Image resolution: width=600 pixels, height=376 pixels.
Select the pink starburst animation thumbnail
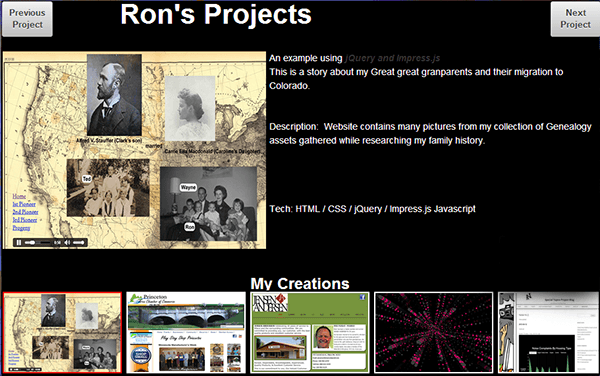point(434,332)
